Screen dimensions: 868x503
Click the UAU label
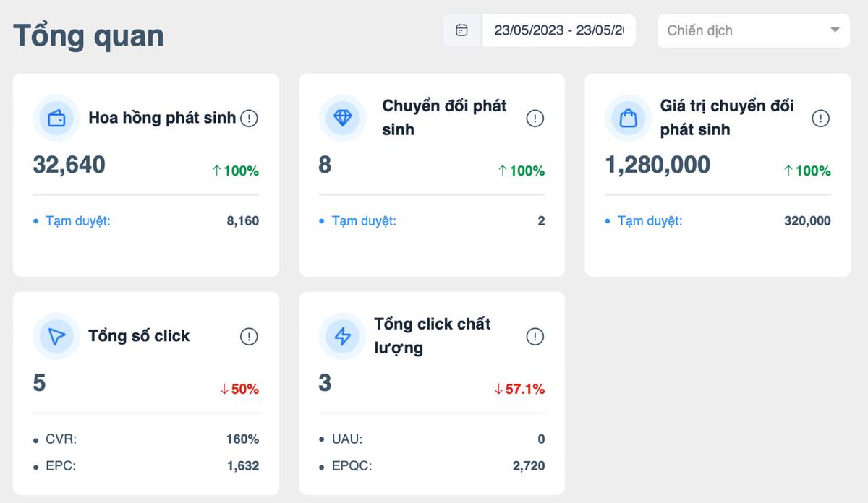point(347,439)
